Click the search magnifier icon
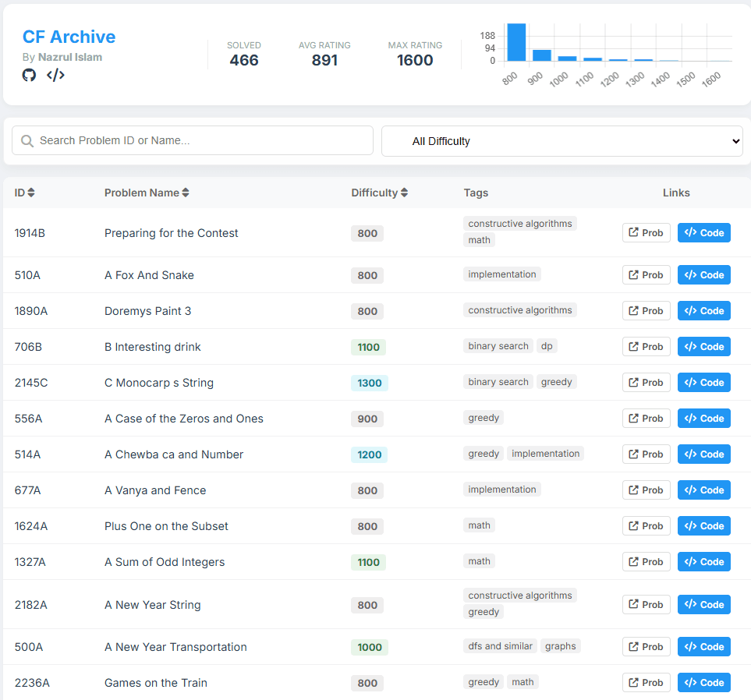 click(27, 141)
